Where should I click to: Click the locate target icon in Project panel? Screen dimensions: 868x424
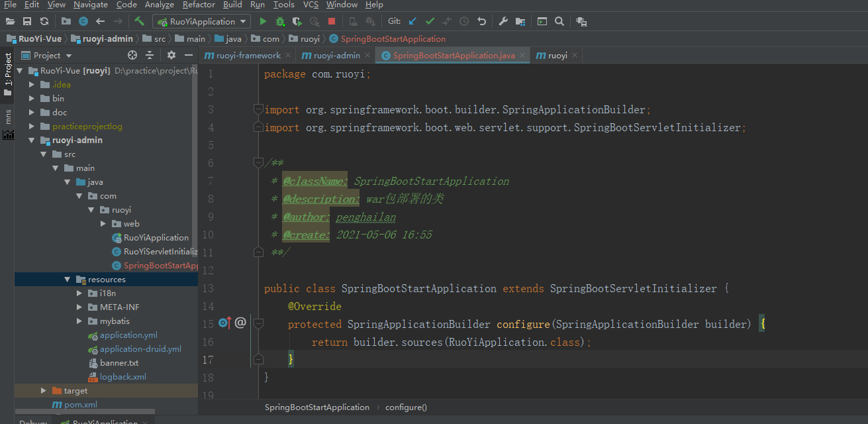(x=132, y=55)
